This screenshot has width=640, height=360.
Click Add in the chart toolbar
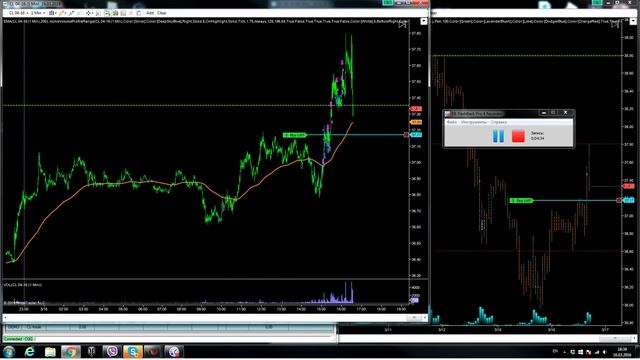[x=150, y=13]
